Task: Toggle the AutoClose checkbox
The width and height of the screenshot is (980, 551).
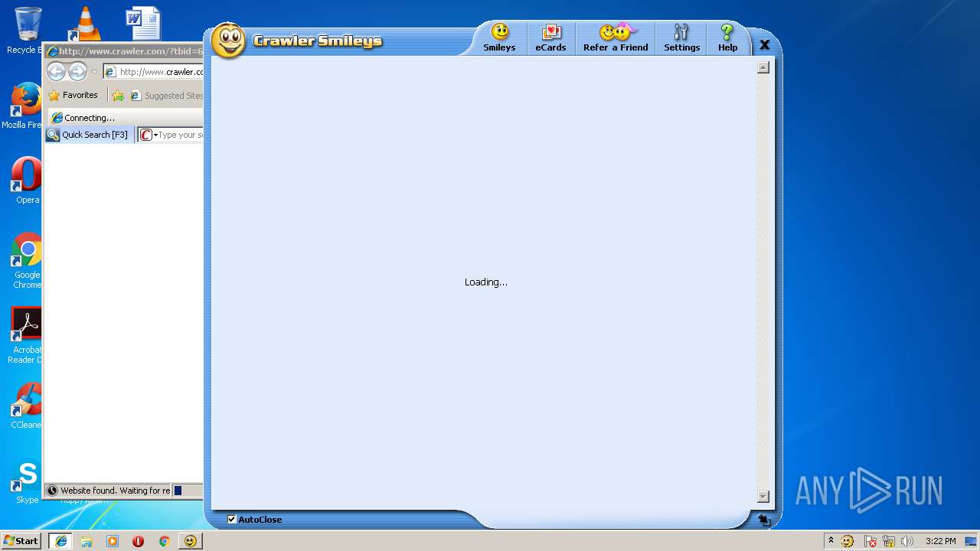Action: click(x=232, y=520)
